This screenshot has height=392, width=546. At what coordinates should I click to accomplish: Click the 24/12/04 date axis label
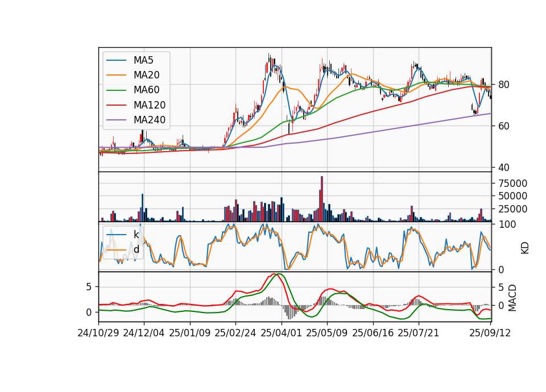144,333
